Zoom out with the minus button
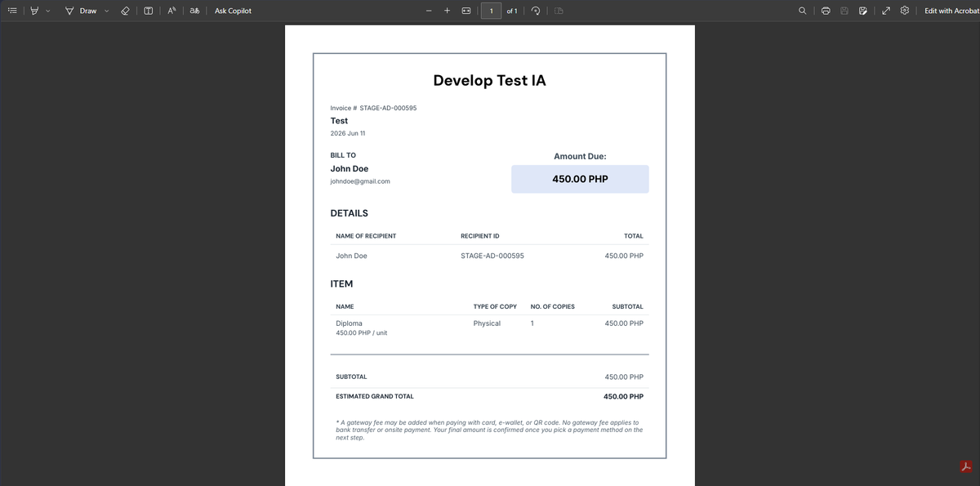The width and height of the screenshot is (980, 486). [429, 11]
